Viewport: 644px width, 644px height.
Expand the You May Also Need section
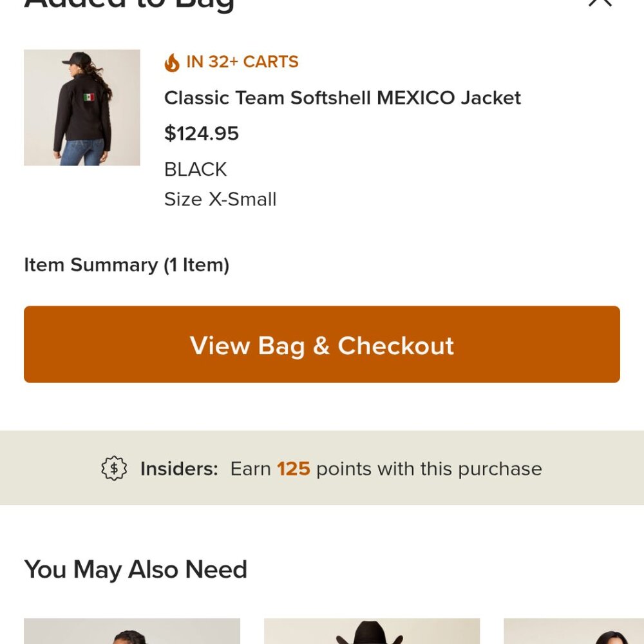pyautogui.click(x=135, y=569)
